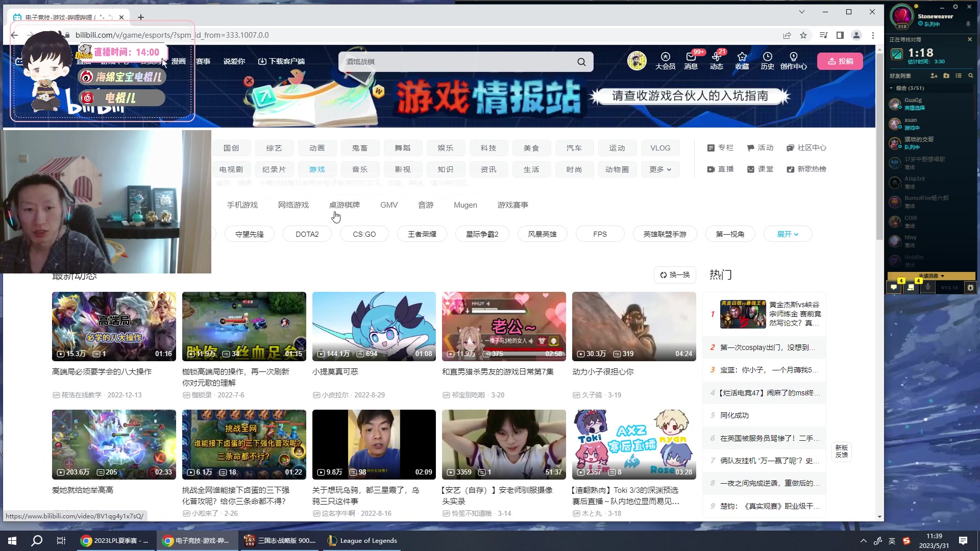Expand 展开 game tags list
The width and height of the screenshot is (980, 551).
click(x=788, y=234)
